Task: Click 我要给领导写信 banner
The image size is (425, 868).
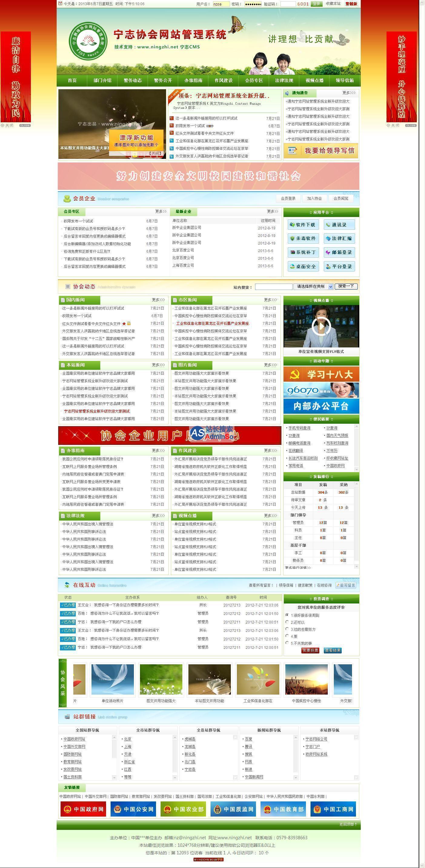Action: point(321,151)
